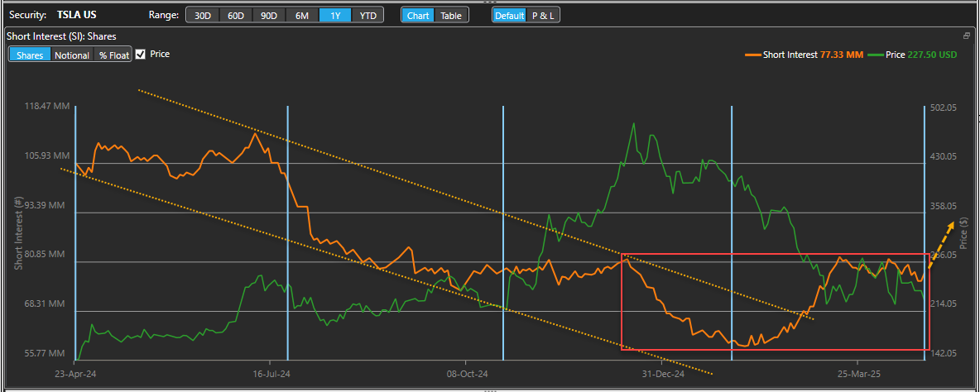Click the 25-Mar-25 date label
Screen dimensions: 980x392
coord(857,375)
